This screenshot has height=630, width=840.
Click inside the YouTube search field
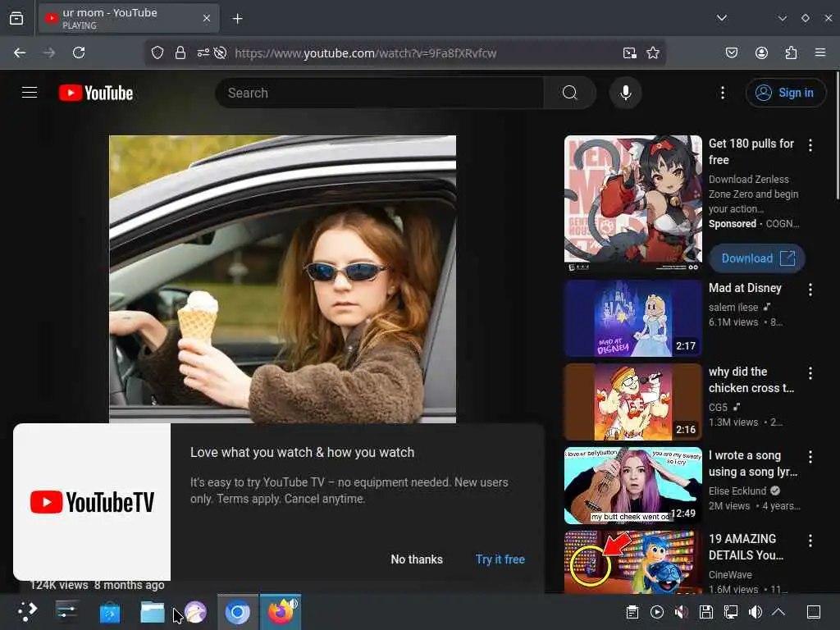pos(377,93)
